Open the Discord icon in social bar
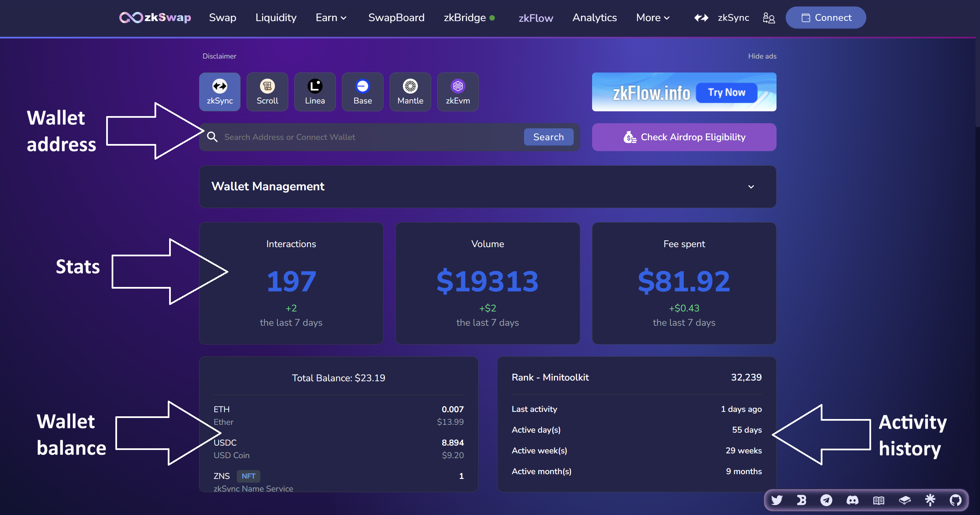Viewport: 980px width, 515px height. tap(852, 500)
